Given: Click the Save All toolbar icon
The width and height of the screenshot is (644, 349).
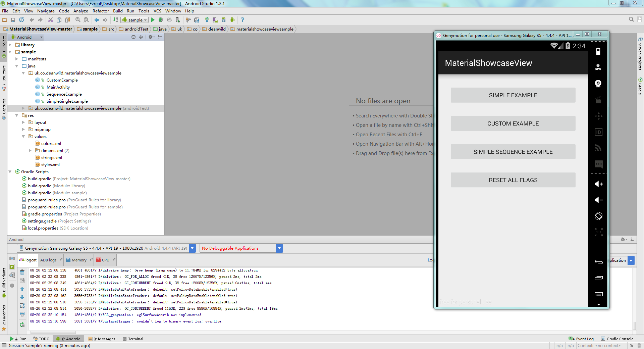Looking at the screenshot, I should coord(13,20).
